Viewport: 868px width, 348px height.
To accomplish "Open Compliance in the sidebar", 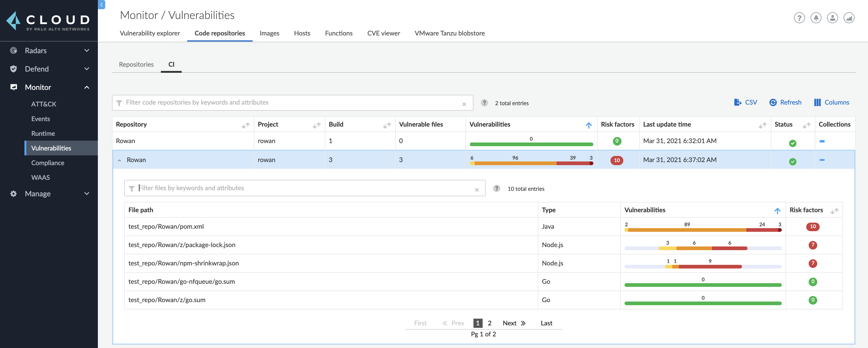I will coord(47,163).
